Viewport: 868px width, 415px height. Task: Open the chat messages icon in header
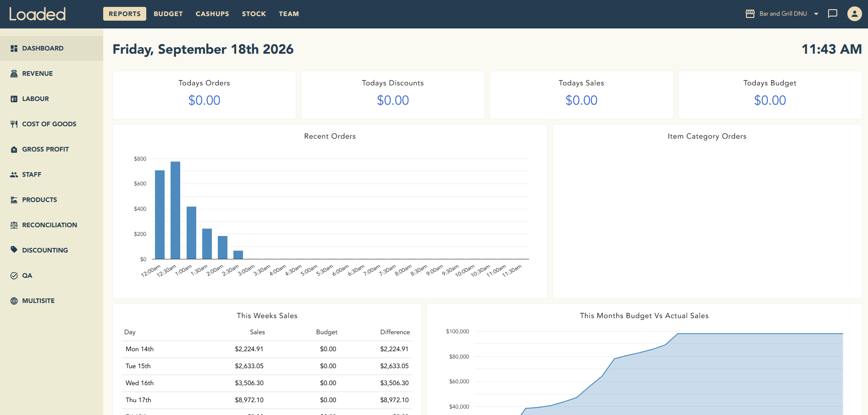click(x=833, y=14)
